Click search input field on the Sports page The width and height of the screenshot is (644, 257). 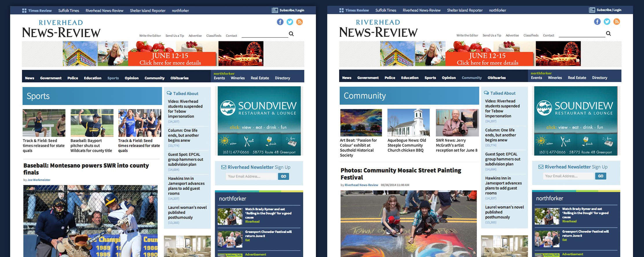click(x=265, y=35)
